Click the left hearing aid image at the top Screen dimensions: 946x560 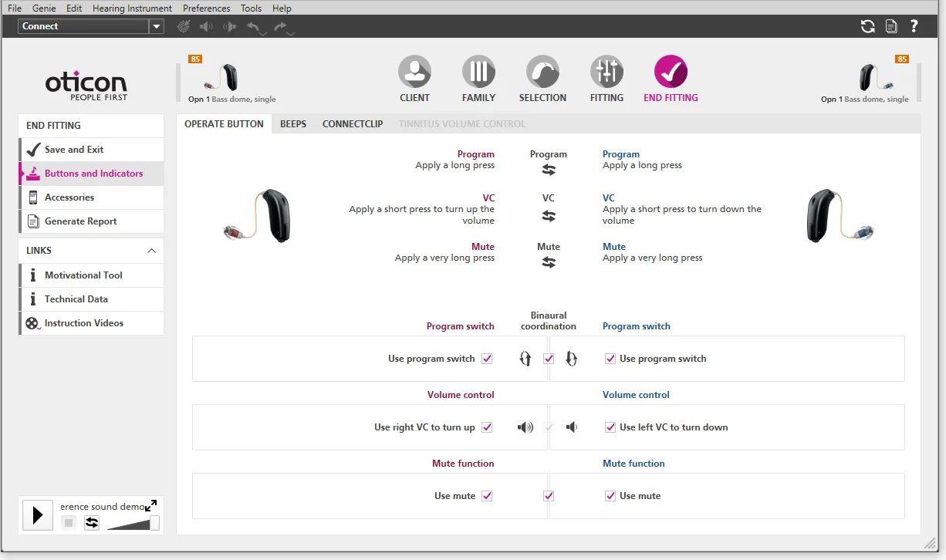tap(221, 77)
